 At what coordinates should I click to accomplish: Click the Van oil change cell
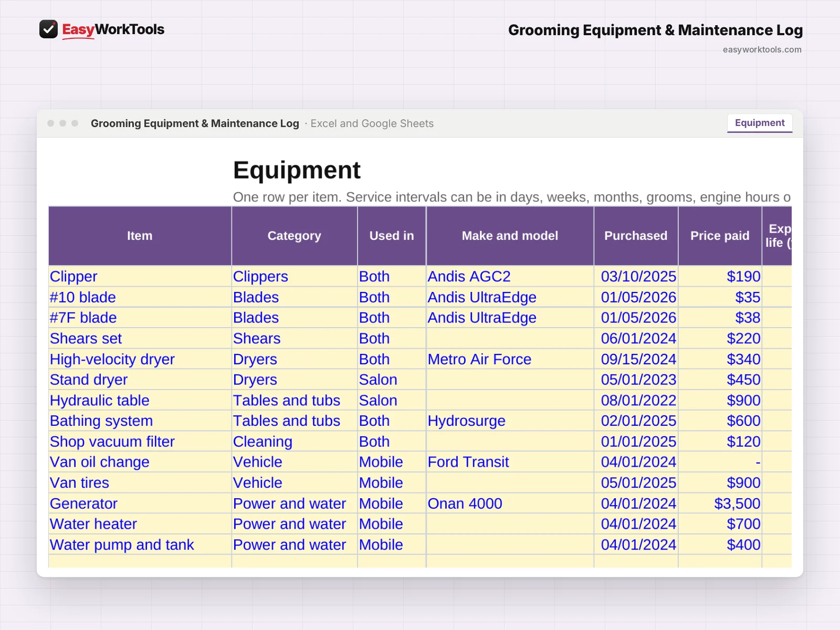[x=140, y=462]
